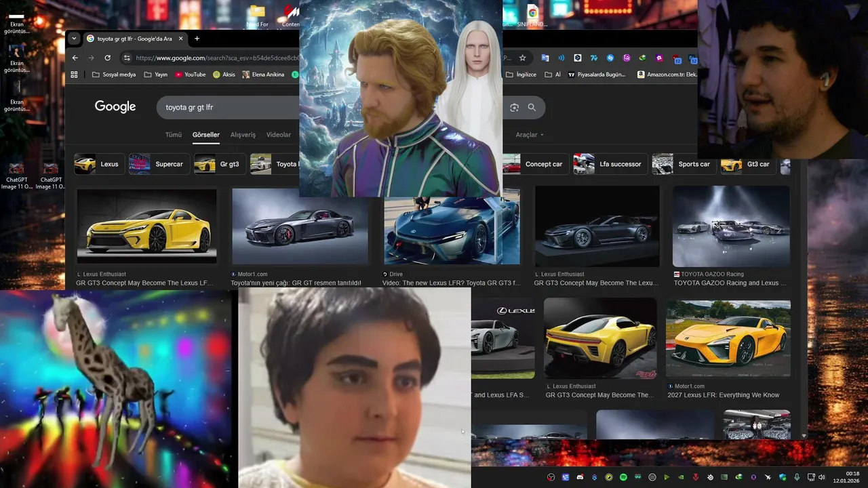Click '2027 Lexus LFR: Everything We Know' title
Viewport: 868px width, 488px height.
coord(724,395)
